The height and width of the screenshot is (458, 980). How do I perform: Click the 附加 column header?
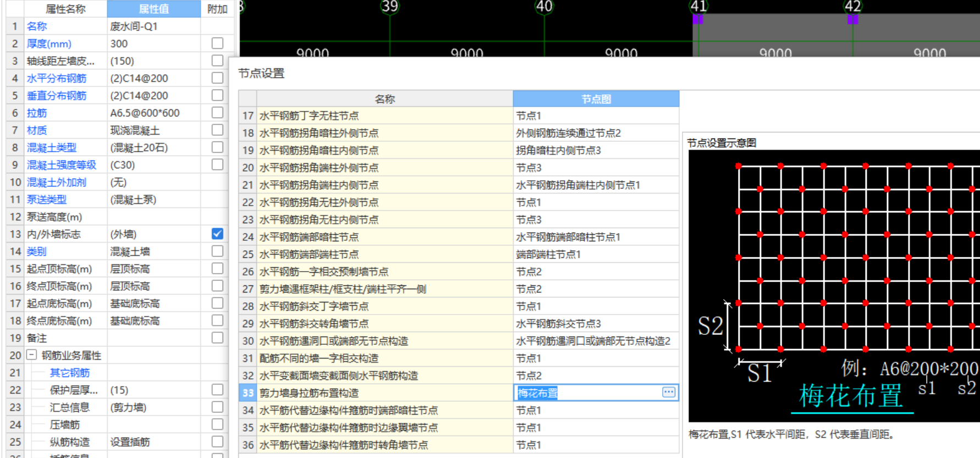click(217, 9)
